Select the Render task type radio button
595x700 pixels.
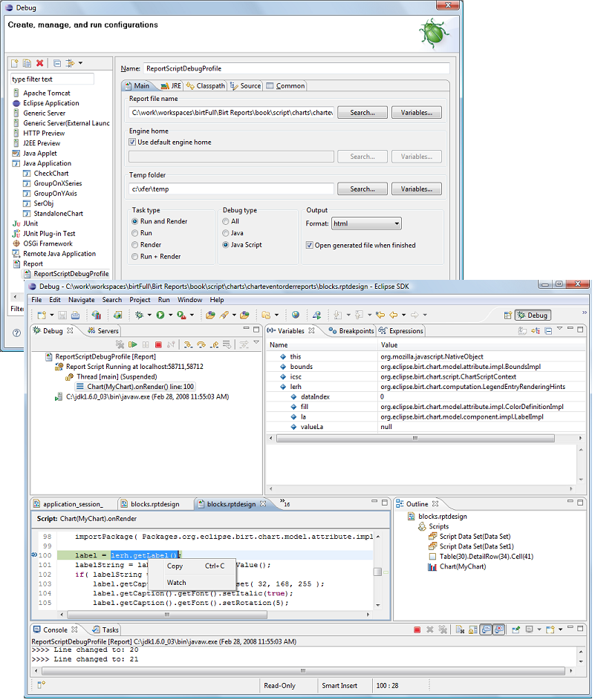click(135, 245)
